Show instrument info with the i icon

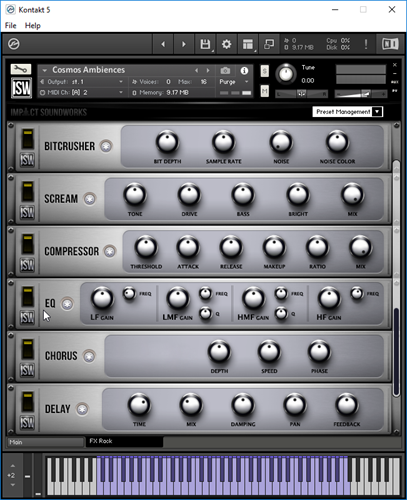(244, 71)
